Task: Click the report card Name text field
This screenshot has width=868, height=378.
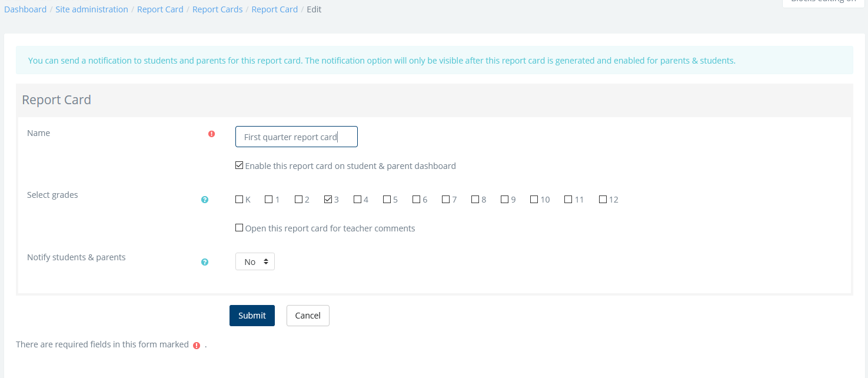Action: (296, 137)
